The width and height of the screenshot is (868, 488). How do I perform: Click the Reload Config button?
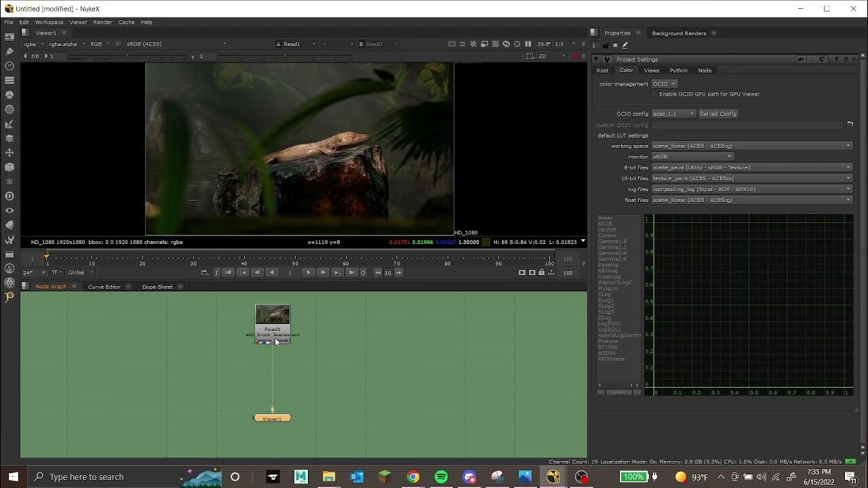717,114
